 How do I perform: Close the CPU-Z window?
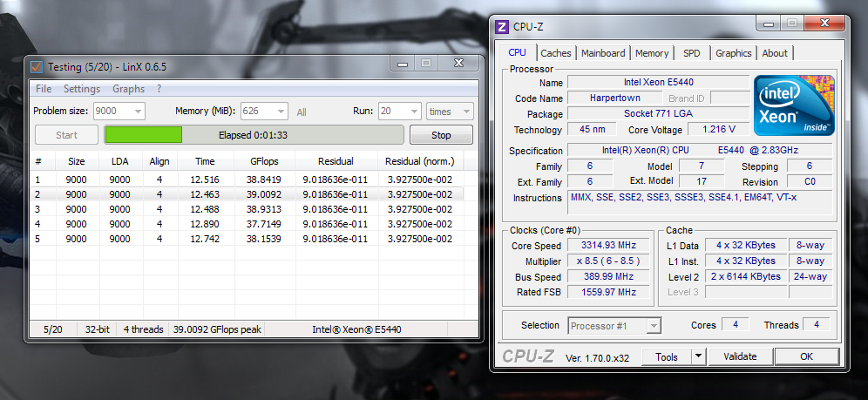pos(824,24)
